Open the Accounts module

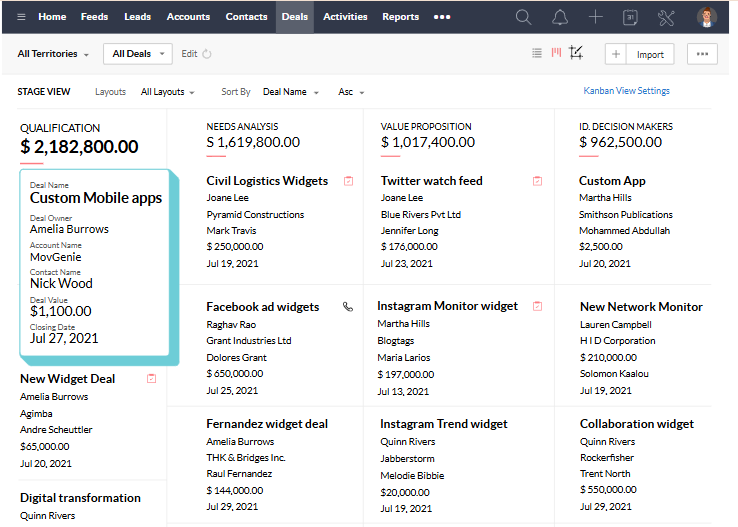pyautogui.click(x=188, y=17)
